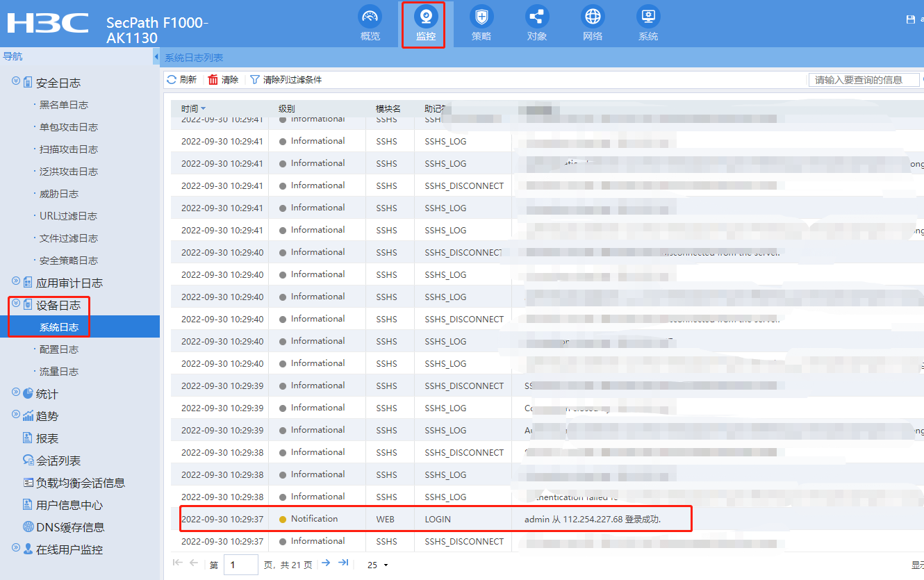Select the 策略 shield icon
The image size is (924, 580).
[481, 17]
